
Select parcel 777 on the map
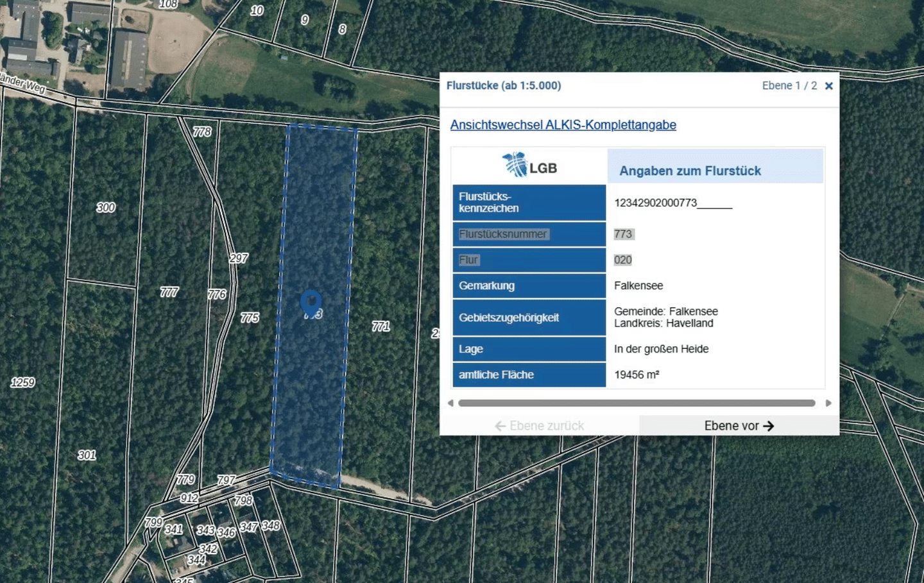tap(169, 292)
